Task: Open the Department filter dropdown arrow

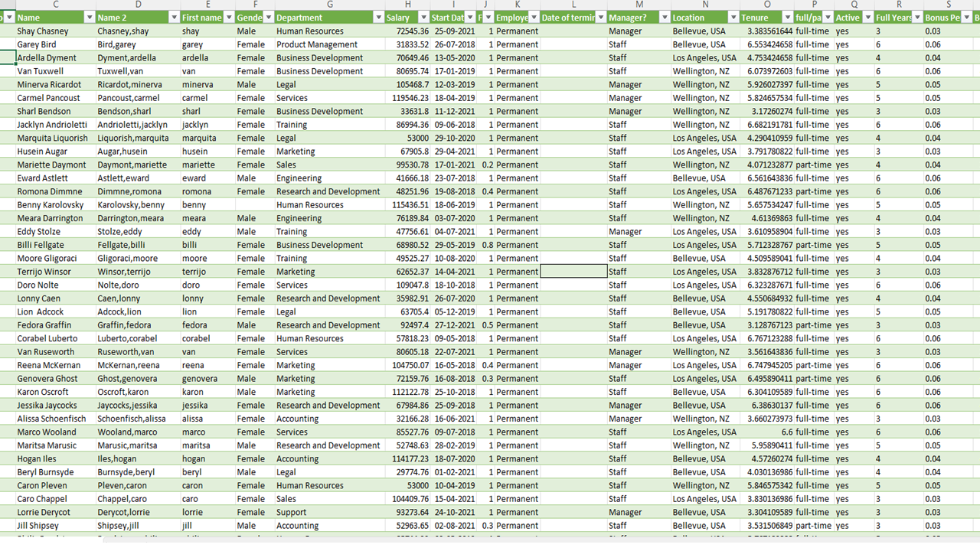Action: tap(378, 18)
